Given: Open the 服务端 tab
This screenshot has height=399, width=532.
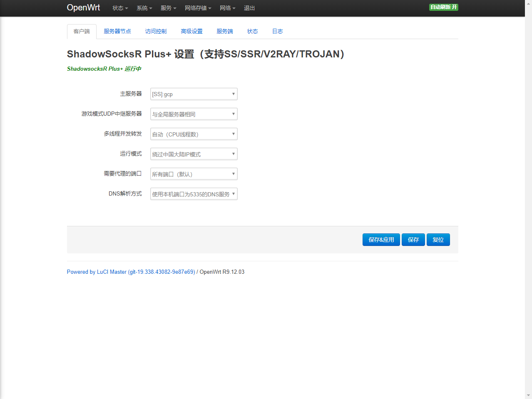Looking at the screenshot, I should [225, 31].
